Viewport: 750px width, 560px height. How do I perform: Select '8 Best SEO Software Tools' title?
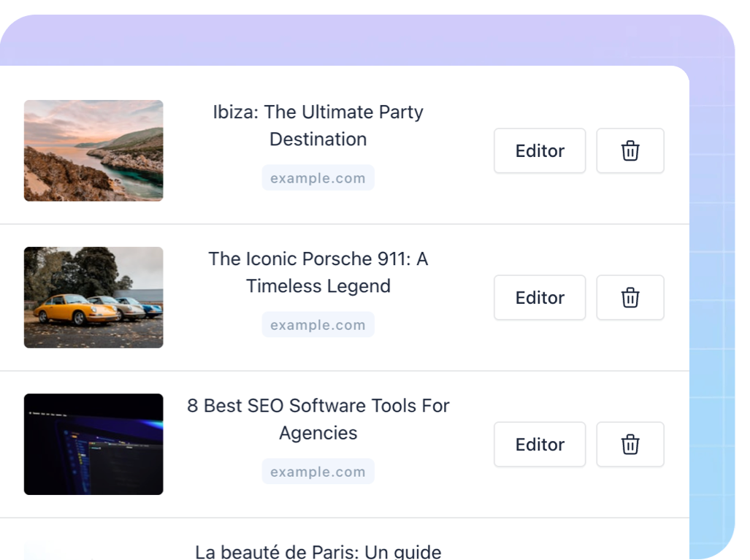(318, 419)
